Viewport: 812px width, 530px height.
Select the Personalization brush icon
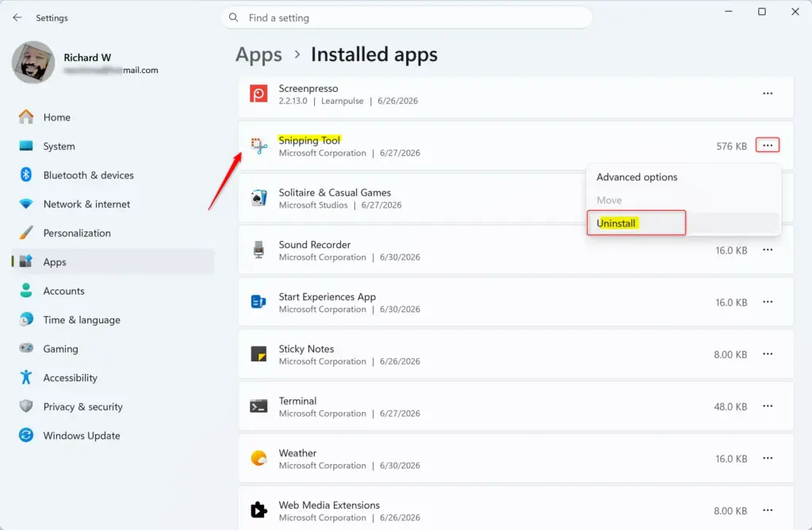coord(26,233)
